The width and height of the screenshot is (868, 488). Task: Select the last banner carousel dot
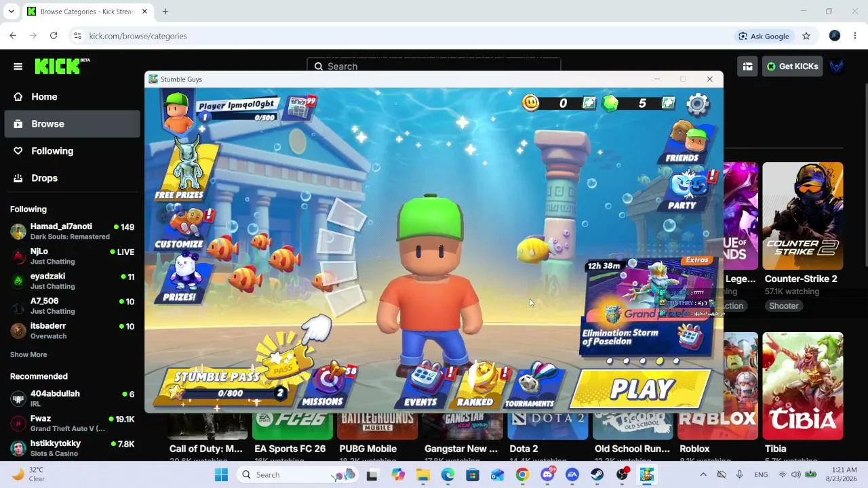coord(676,361)
